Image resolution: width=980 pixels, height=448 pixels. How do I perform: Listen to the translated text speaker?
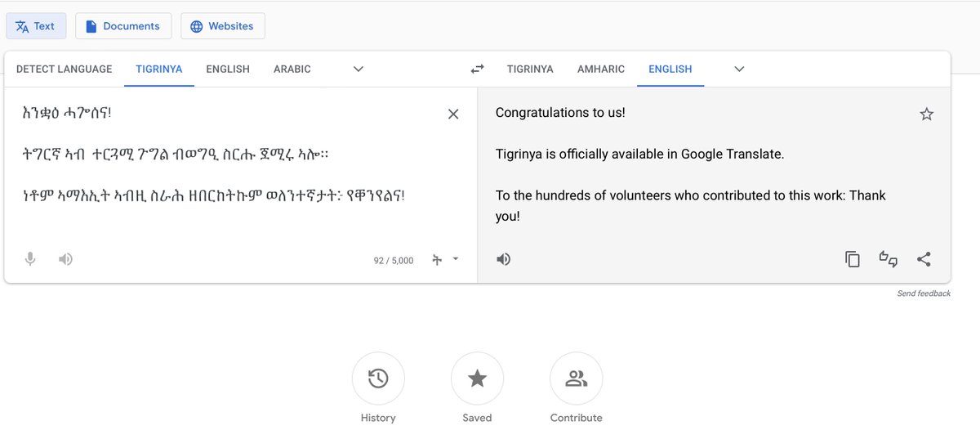click(504, 259)
